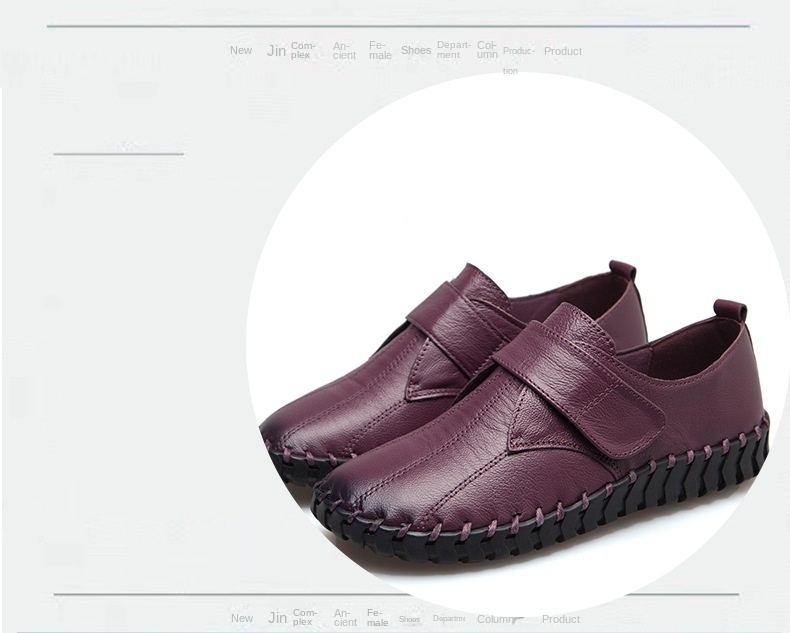Click 'Female' in the top label row
This screenshot has width=790, height=633.
(x=379, y=51)
